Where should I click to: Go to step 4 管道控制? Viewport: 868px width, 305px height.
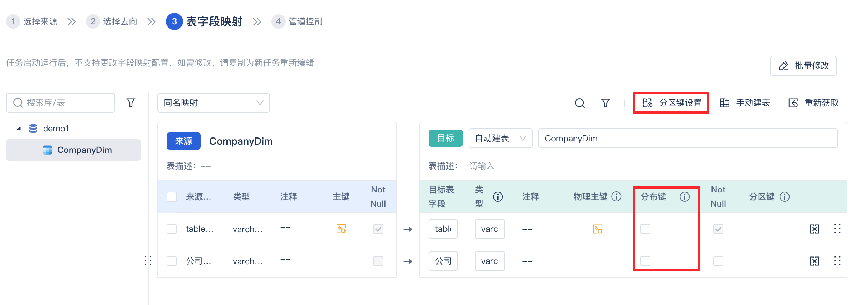click(297, 21)
